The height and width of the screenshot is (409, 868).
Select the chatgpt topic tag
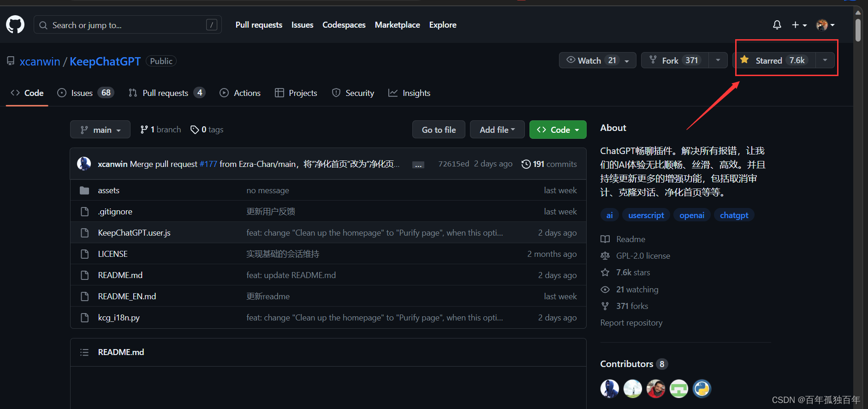pos(734,215)
